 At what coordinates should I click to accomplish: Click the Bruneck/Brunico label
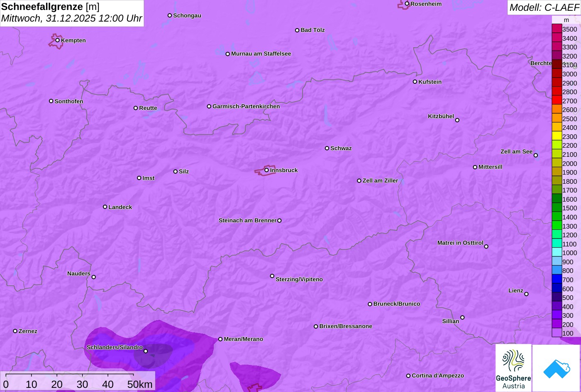tap(397, 304)
